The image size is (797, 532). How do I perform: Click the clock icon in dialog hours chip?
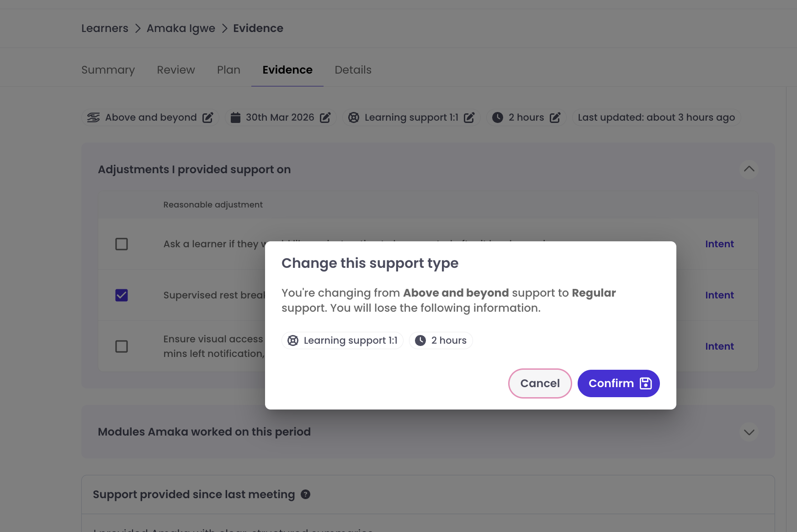tap(420, 340)
